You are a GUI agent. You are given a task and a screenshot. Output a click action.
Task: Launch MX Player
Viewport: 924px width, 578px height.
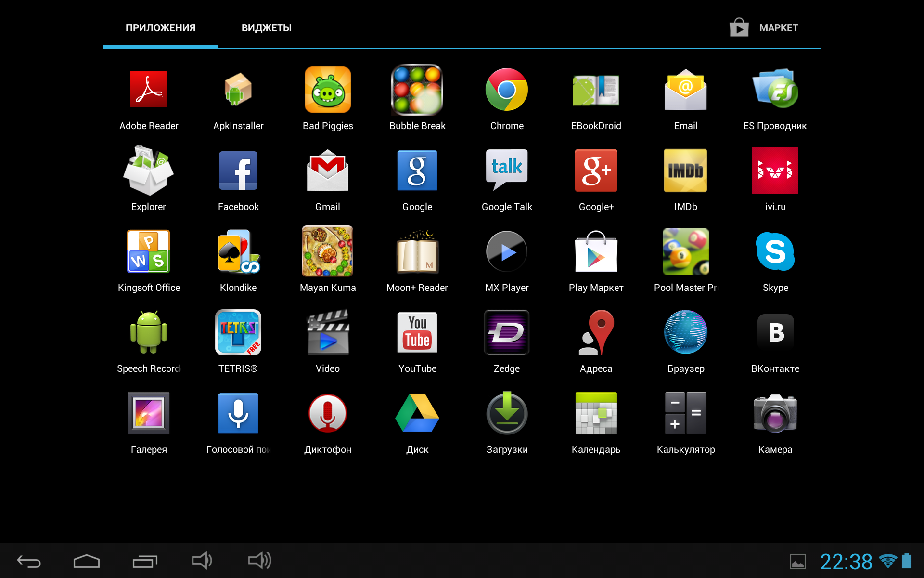coord(507,251)
